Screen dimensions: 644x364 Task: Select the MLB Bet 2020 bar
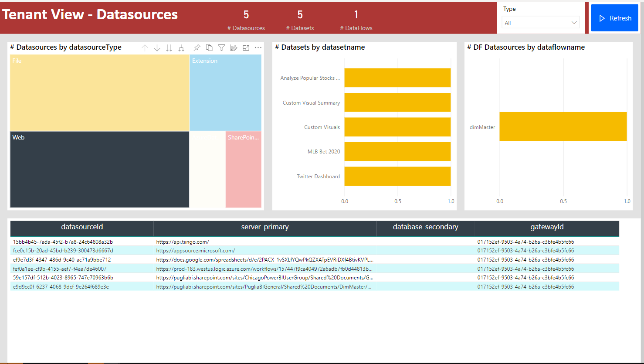(x=397, y=151)
